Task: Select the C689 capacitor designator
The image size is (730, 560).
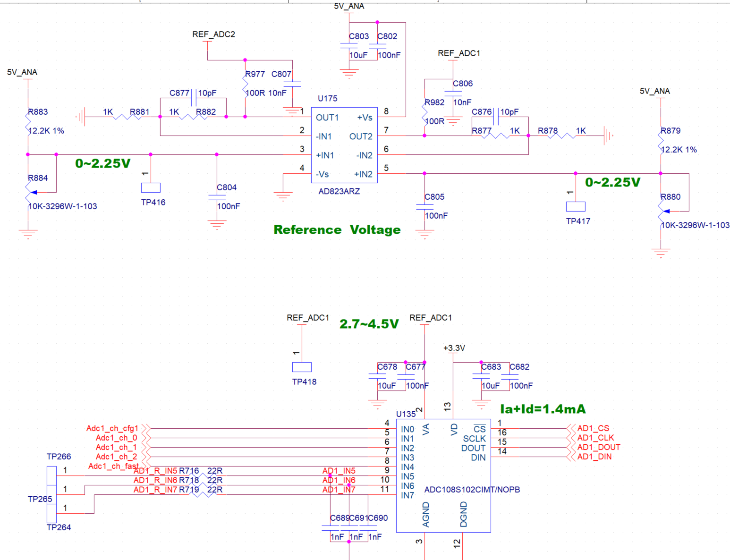Action: [x=340, y=518]
